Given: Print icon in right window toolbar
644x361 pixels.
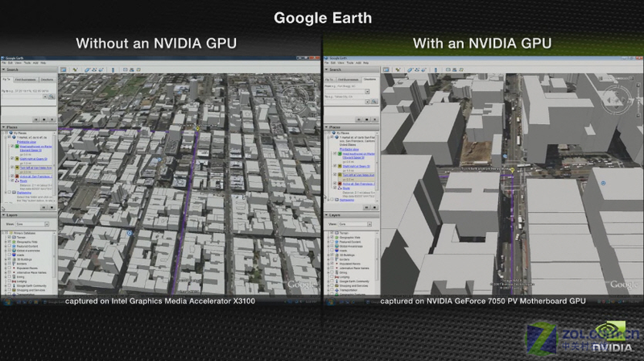Looking at the screenshot, I should [x=455, y=70].
